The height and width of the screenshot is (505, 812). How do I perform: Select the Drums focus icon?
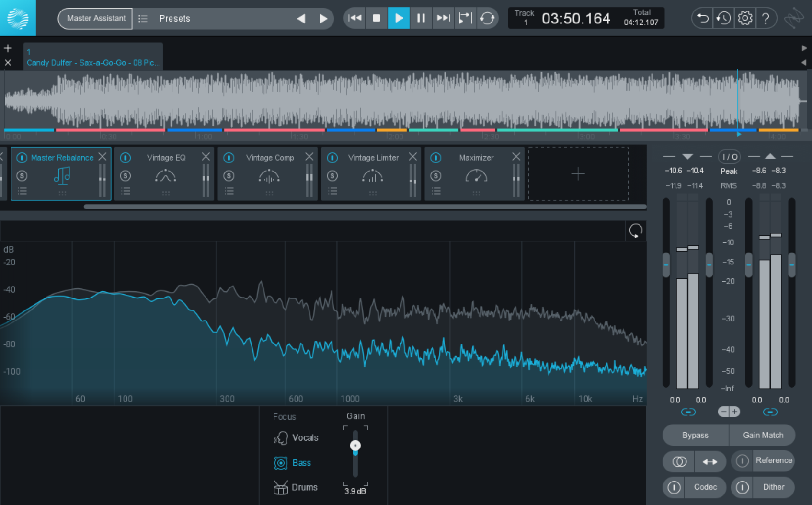tap(281, 487)
